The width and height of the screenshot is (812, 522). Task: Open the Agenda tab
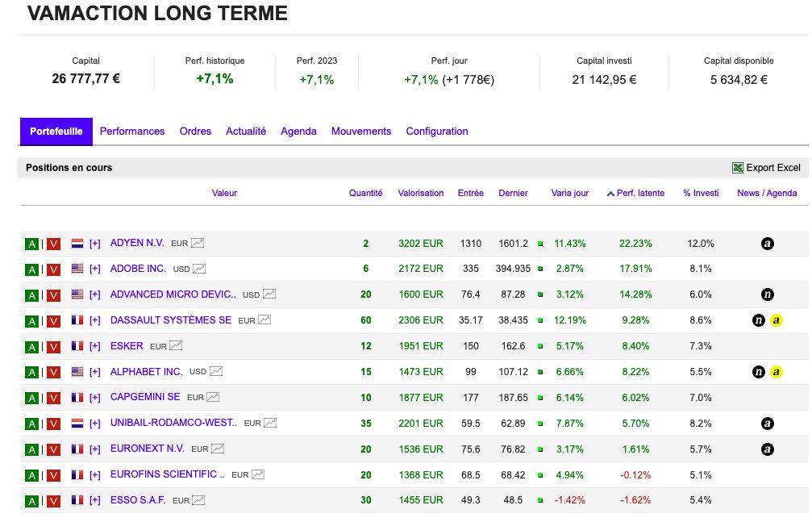tap(298, 132)
